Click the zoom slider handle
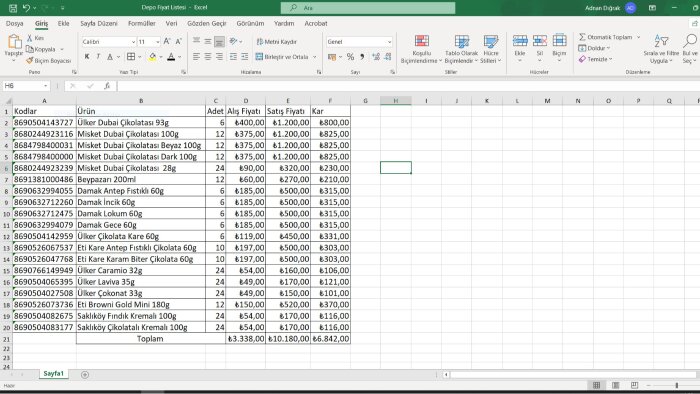700x394 pixels. coord(677,385)
